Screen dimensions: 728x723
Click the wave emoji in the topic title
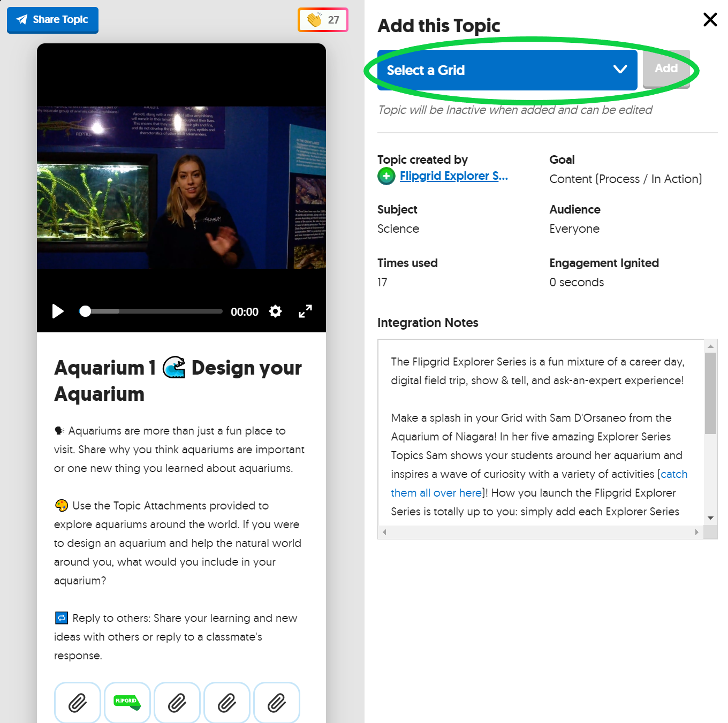click(x=174, y=368)
